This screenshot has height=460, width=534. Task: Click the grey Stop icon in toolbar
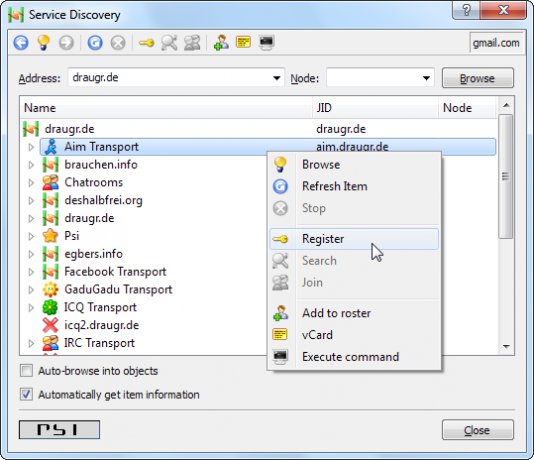[118, 43]
